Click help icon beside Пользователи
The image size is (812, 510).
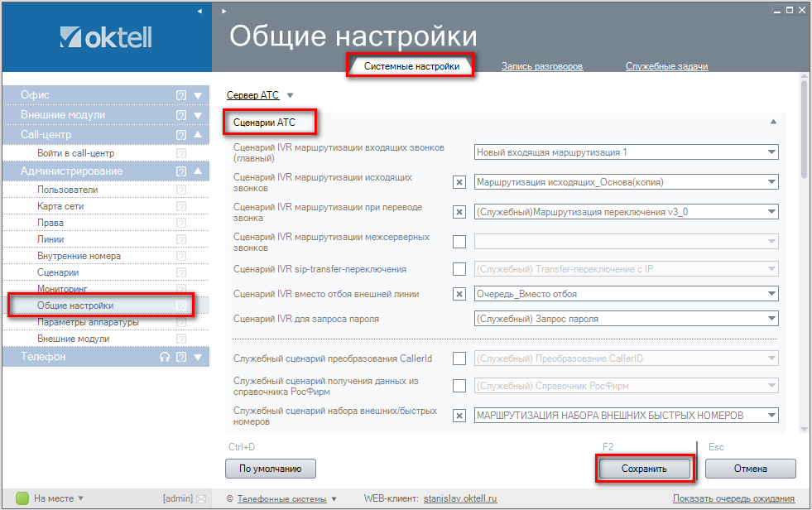[x=181, y=190]
